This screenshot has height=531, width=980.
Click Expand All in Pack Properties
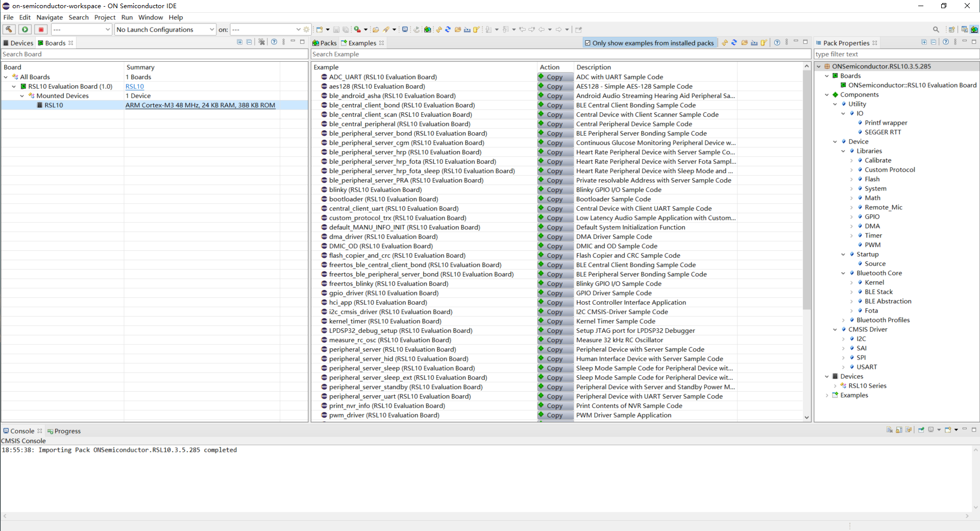pyautogui.click(x=924, y=42)
